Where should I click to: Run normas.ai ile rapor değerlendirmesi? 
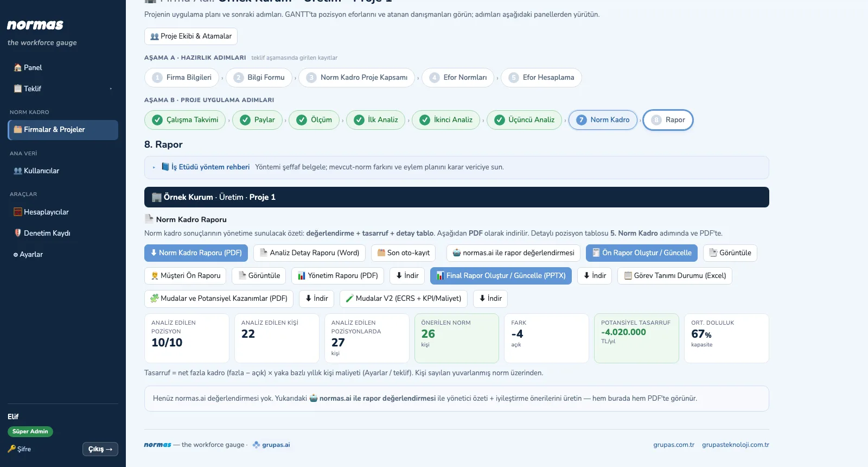(513, 253)
